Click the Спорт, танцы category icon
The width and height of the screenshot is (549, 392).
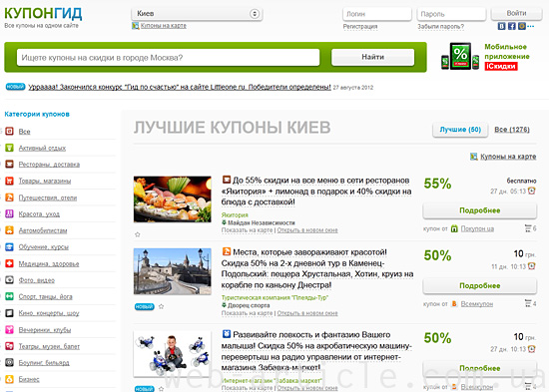coord(9,296)
